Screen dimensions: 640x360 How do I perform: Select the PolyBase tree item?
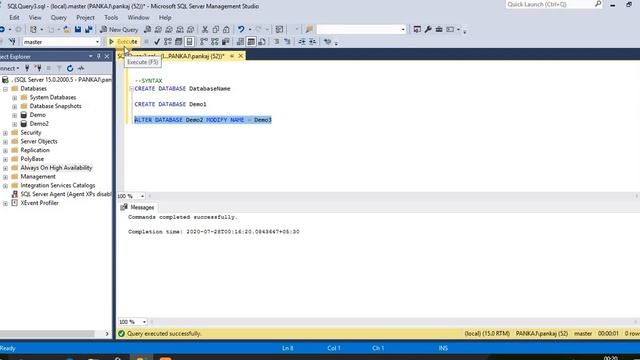tap(32, 159)
